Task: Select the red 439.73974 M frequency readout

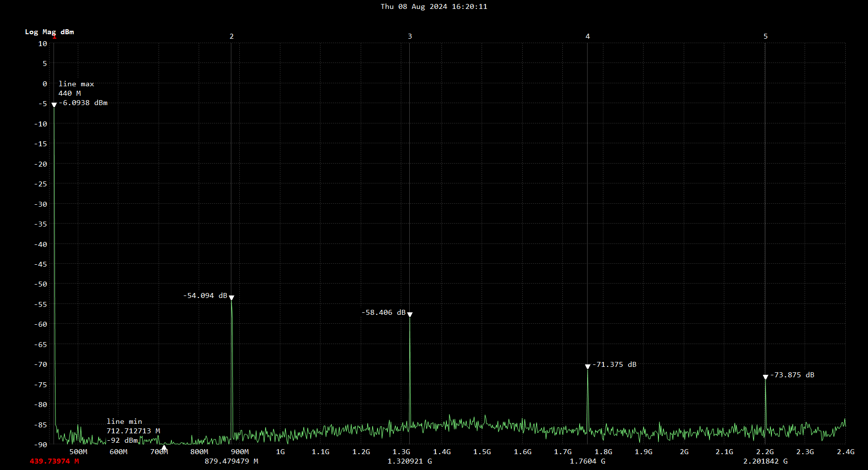Action: pos(54,461)
